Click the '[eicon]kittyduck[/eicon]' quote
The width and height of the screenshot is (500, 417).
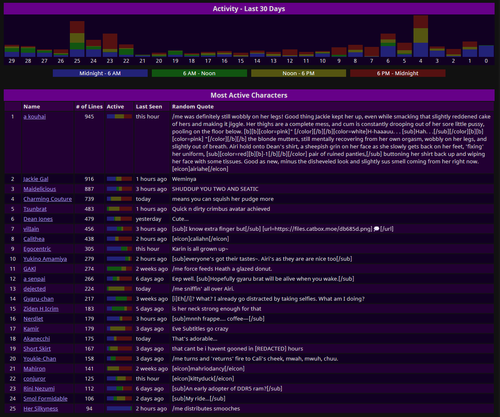pos(203,379)
